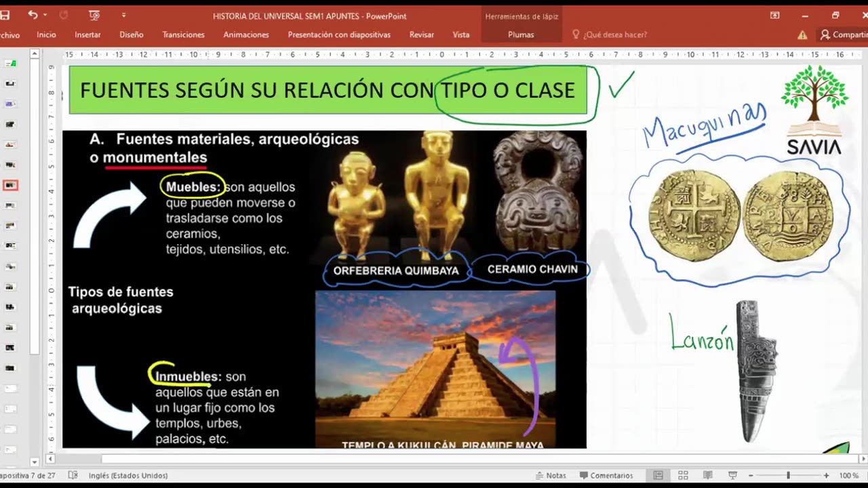Start slideshow from beginning icon in title bar
868x488 pixels.
click(x=94, y=15)
